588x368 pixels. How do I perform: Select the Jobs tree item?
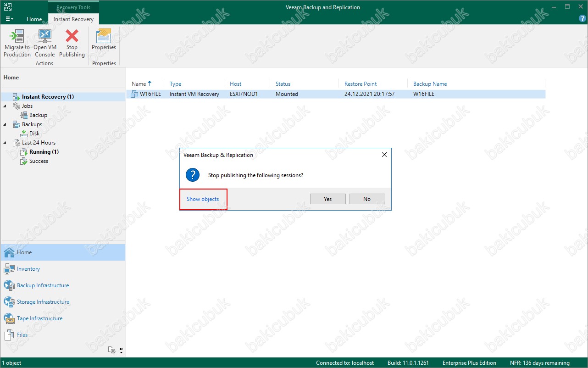pyautogui.click(x=27, y=106)
